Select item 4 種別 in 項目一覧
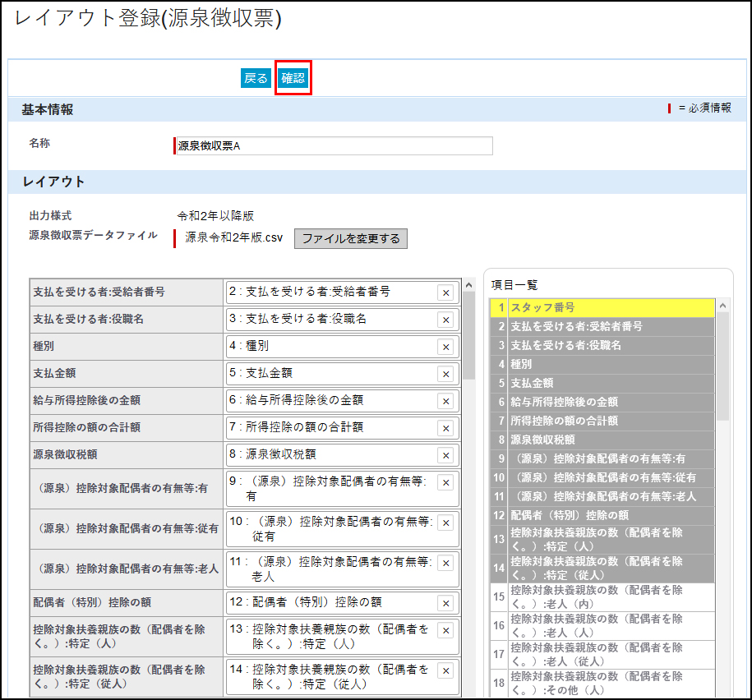The image size is (752, 700). [602, 365]
